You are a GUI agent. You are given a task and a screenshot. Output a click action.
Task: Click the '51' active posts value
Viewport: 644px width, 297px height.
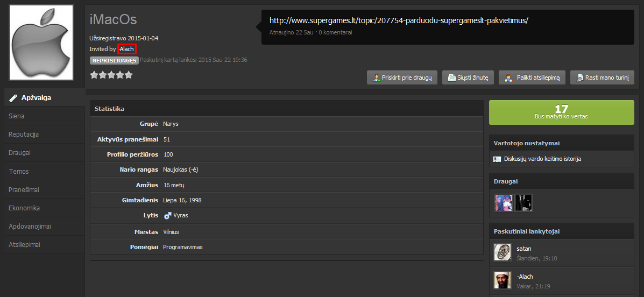(166, 139)
